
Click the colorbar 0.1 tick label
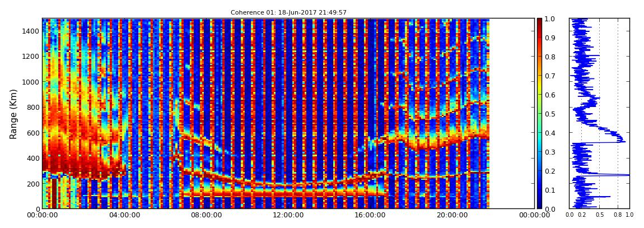[550, 190]
